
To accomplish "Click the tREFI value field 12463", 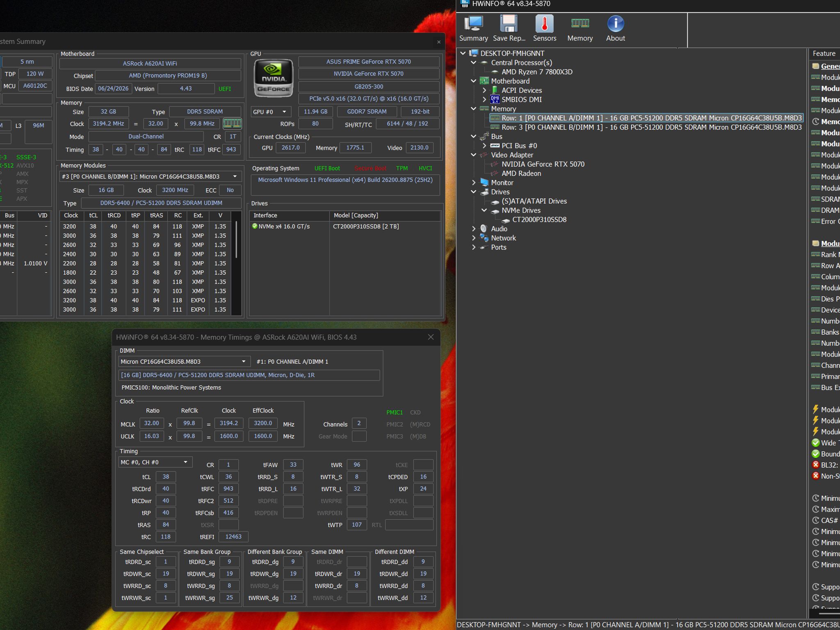I will 233,536.
